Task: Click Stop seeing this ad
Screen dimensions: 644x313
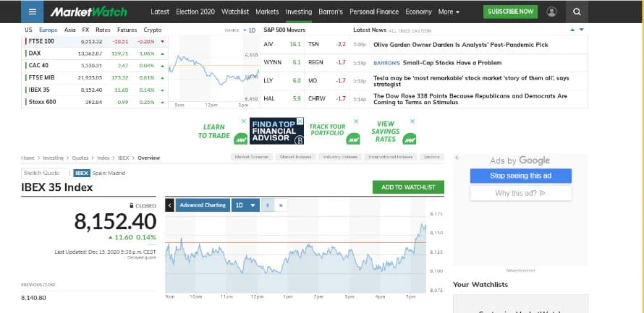Action: [520, 176]
